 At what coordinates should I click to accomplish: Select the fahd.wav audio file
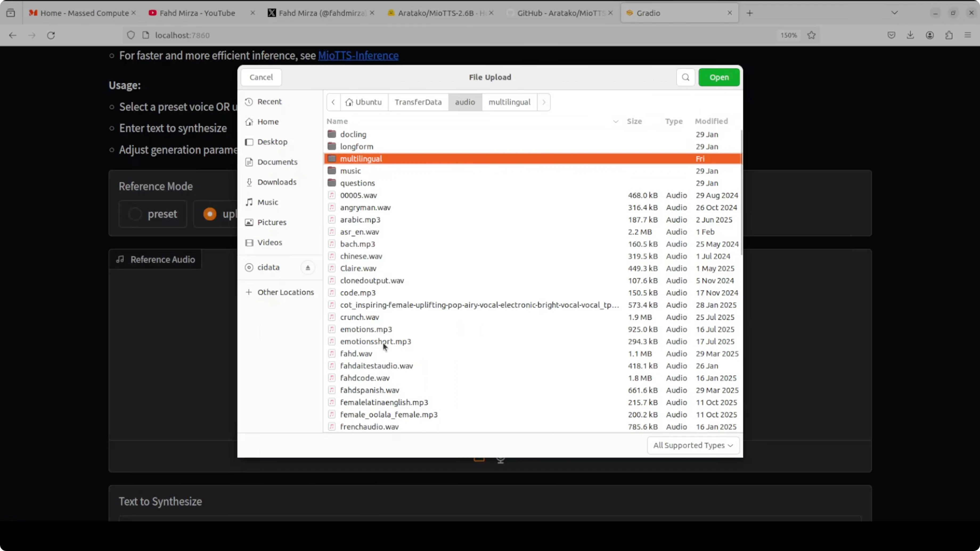tap(356, 354)
